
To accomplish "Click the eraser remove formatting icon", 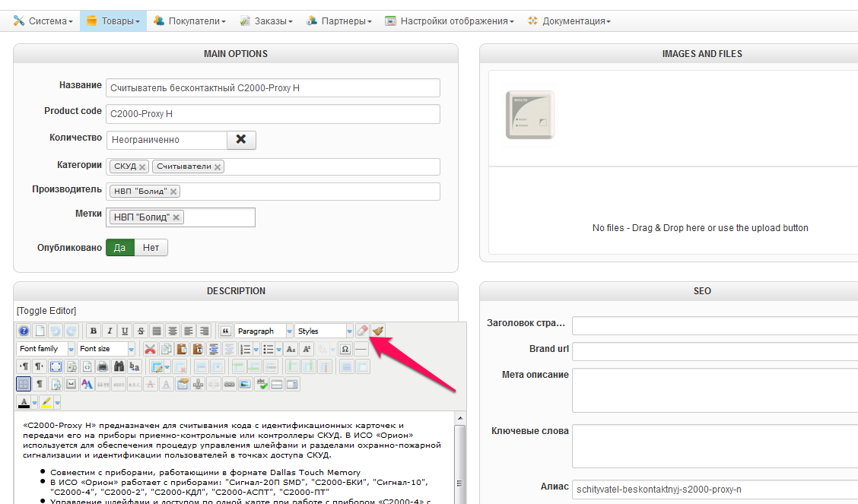I will click(x=363, y=331).
